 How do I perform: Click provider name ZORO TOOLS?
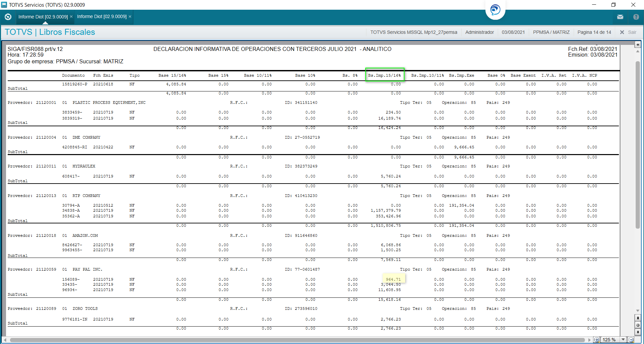click(x=85, y=308)
